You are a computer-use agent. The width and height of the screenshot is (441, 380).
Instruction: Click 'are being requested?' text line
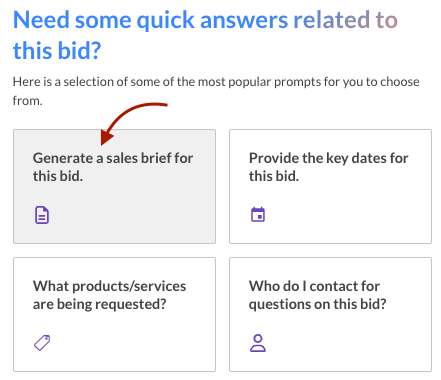tap(99, 304)
